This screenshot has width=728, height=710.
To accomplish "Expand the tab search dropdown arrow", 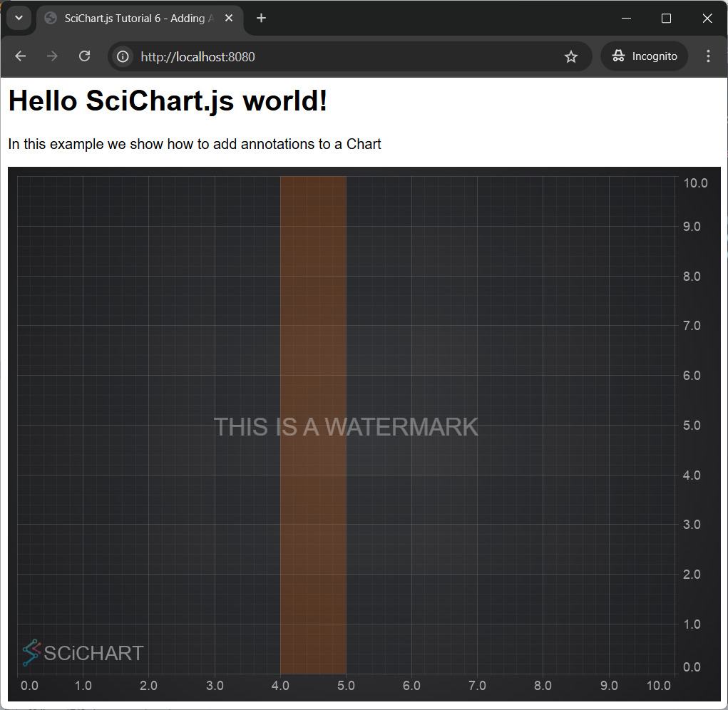I will (19, 19).
